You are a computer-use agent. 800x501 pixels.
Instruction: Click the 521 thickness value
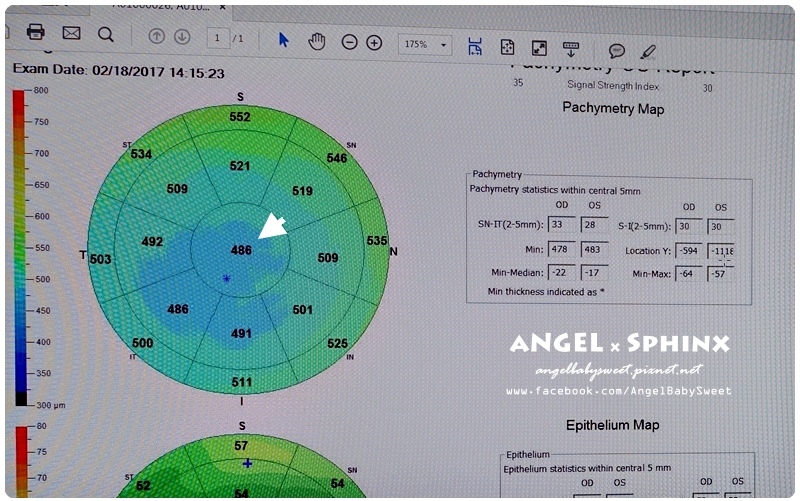(x=240, y=166)
